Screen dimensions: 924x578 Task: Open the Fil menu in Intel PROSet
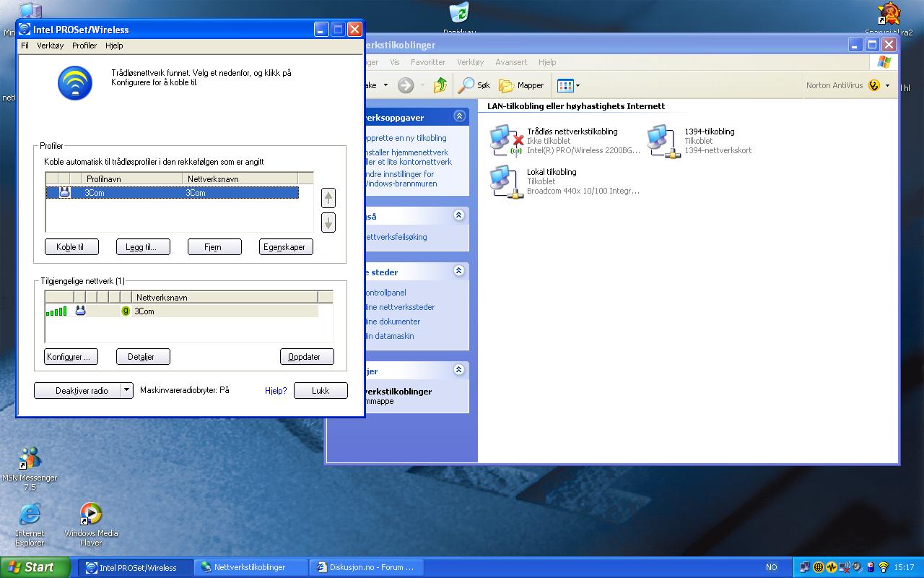coord(25,46)
